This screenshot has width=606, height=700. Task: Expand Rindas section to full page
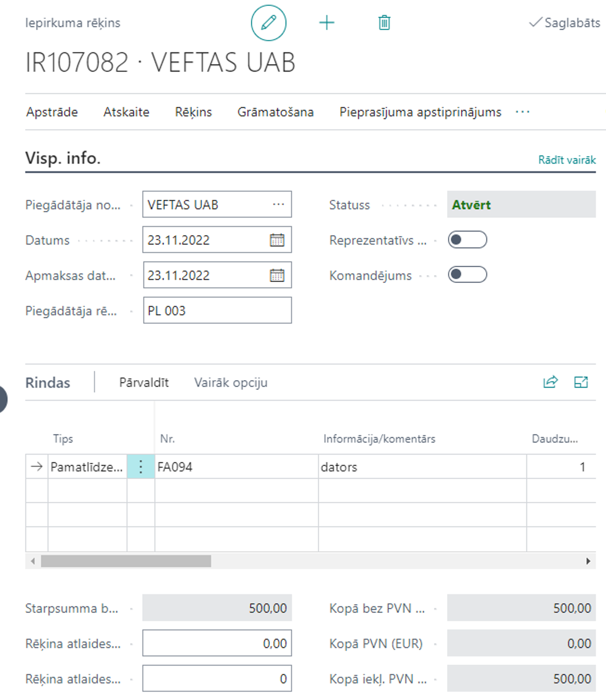(581, 382)
